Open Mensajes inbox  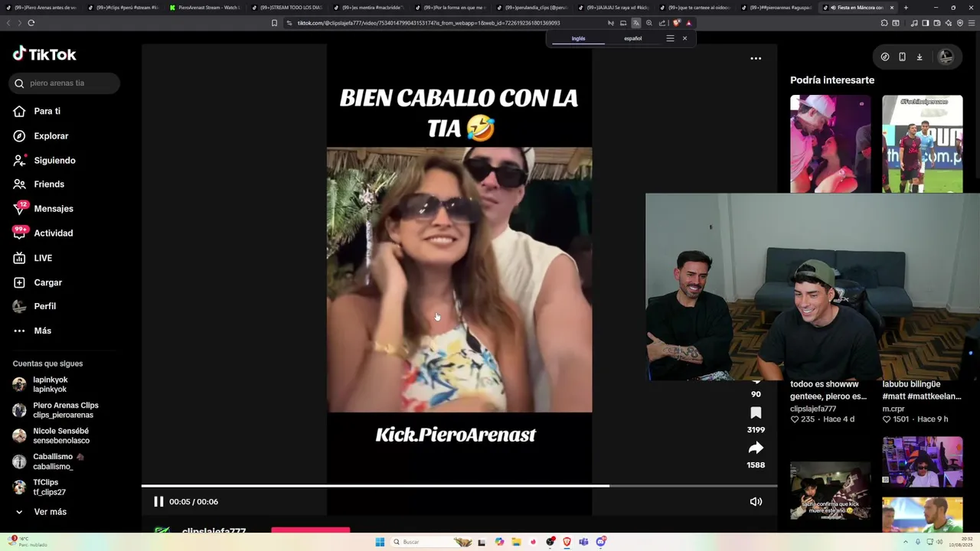coord(43,208)
